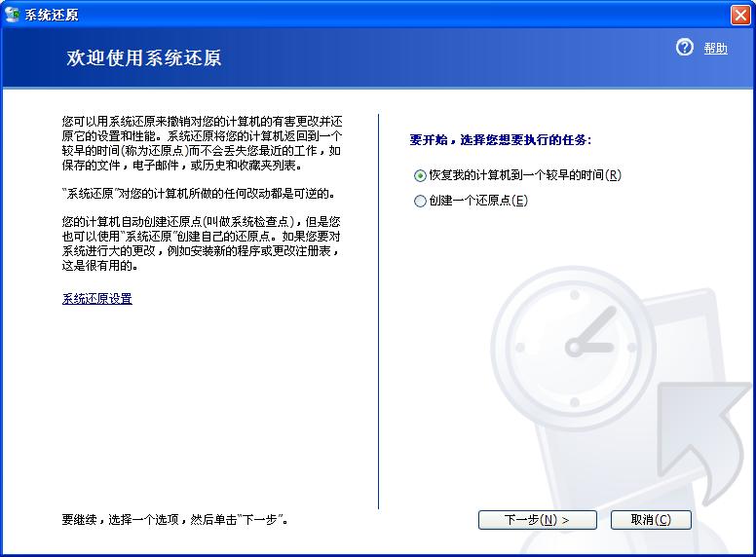Click the 系统还原 title bar text

(52, 15)
